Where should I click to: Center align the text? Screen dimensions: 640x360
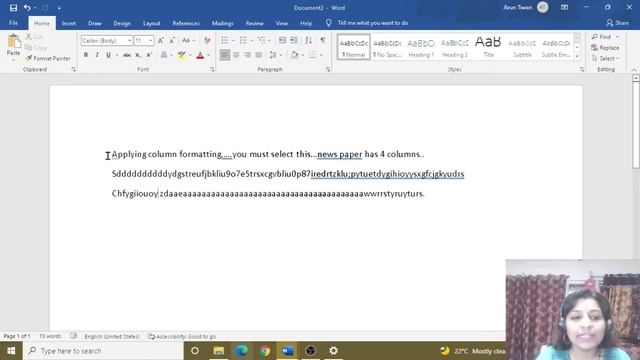pyautogui.click(x=236, y=55)
